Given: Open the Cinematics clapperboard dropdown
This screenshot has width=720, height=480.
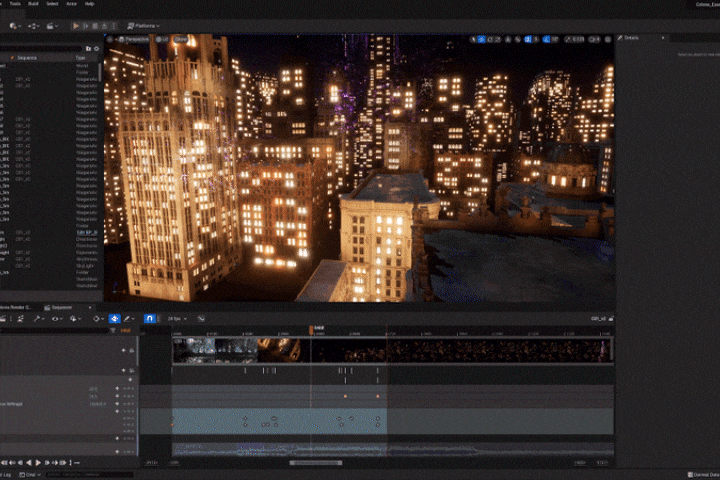Looking at the screenshot, I should (x=51, y=26).
